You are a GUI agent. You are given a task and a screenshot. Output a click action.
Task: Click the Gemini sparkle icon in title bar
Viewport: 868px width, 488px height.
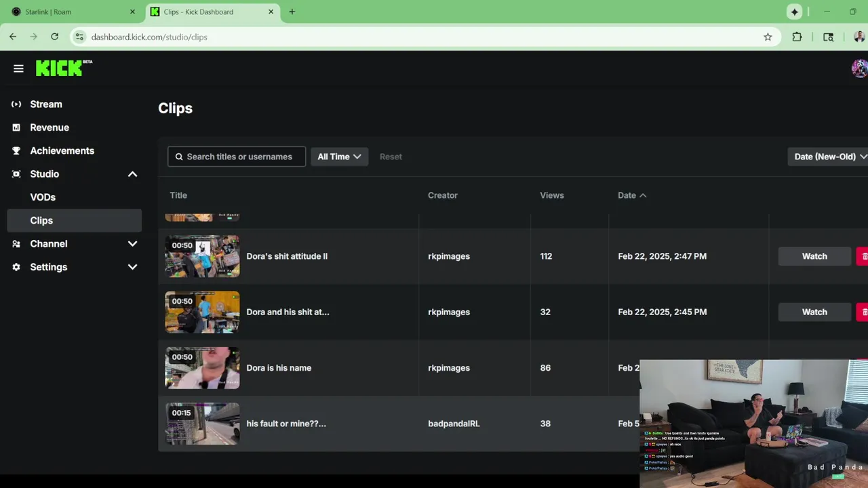pyautogui.click(x=795, y=12)
